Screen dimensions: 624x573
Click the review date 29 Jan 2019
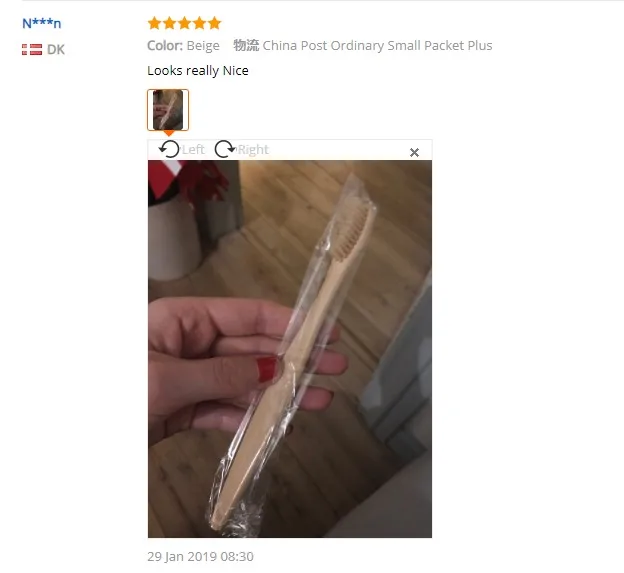200,556
